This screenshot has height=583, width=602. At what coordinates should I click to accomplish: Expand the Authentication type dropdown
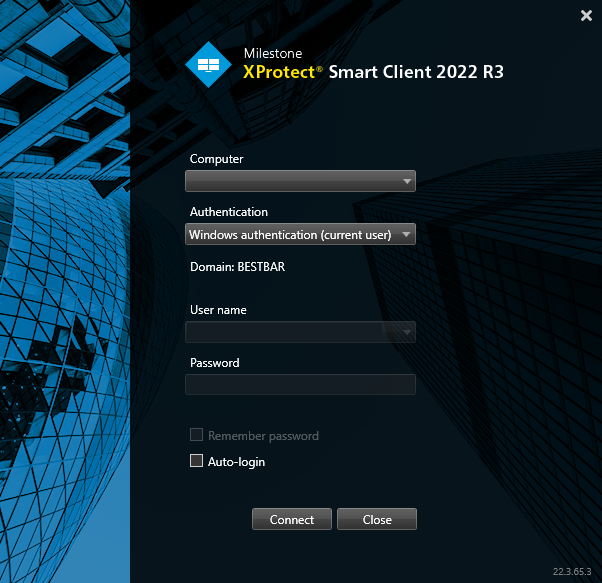[x=300, y=234]
